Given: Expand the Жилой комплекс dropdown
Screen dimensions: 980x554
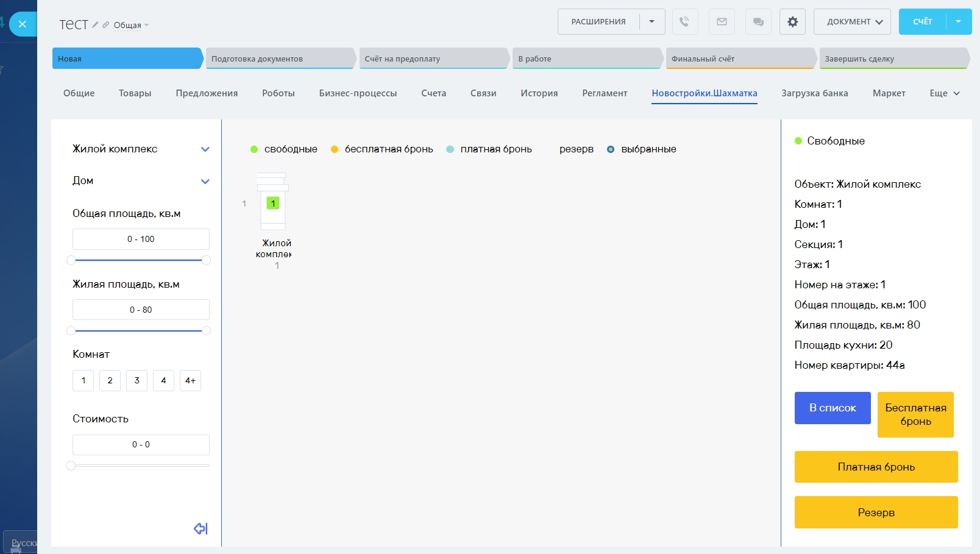Looking at the screenshot, I should coord(205,149).
